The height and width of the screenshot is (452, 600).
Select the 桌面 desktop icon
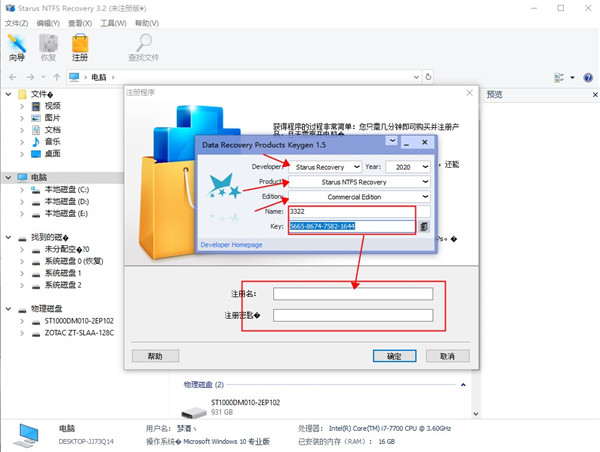point(36,154)
